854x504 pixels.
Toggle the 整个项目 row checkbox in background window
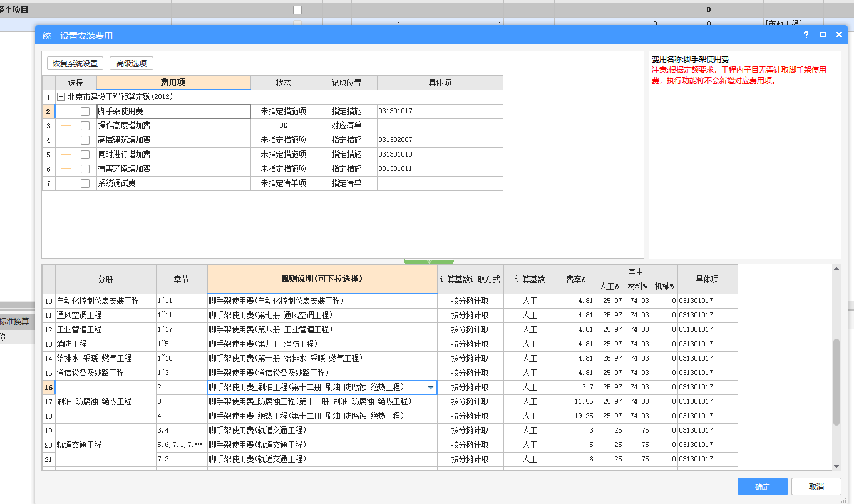coord(297,10)
